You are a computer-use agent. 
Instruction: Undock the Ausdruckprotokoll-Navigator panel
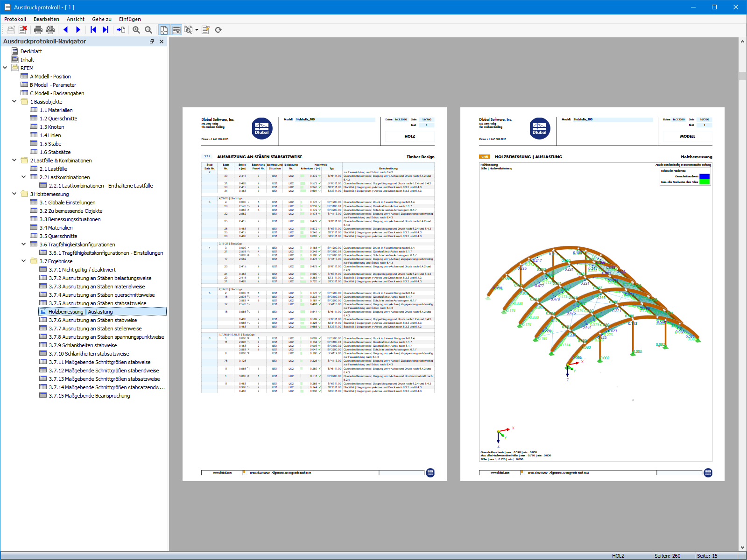pos(152,42)
